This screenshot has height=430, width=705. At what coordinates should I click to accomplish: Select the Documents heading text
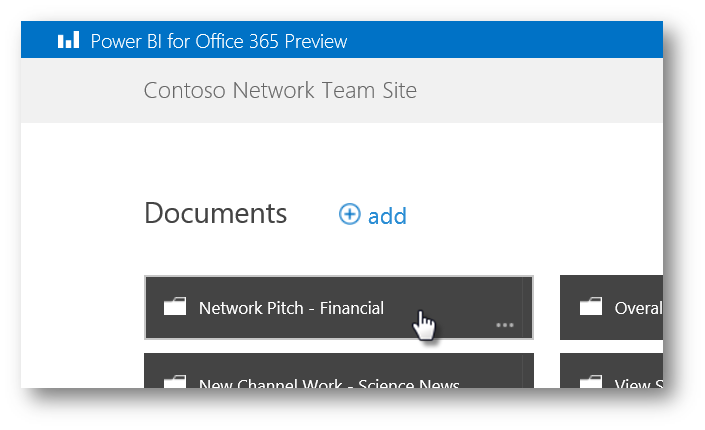pos(215,213)
